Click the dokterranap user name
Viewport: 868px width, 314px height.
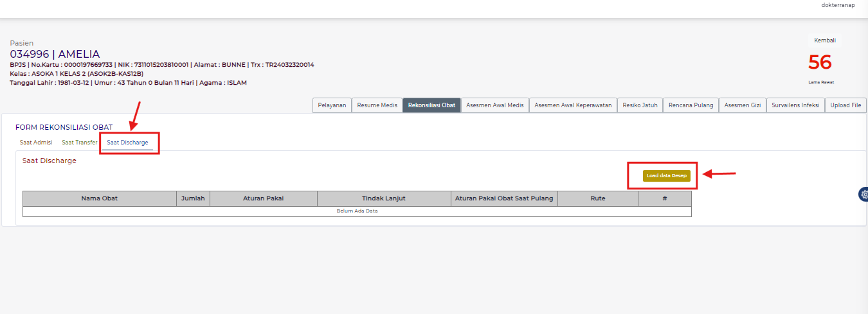pos(838,5)
